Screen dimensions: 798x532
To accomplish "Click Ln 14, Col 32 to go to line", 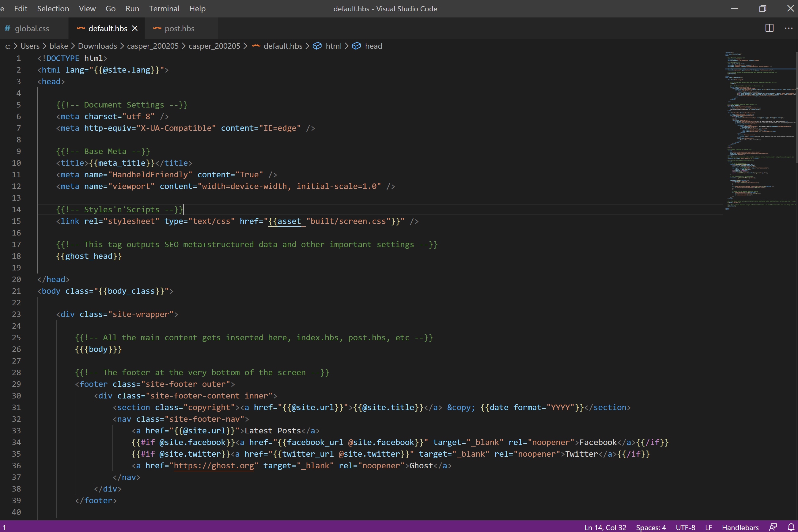I will click(605, 527).
